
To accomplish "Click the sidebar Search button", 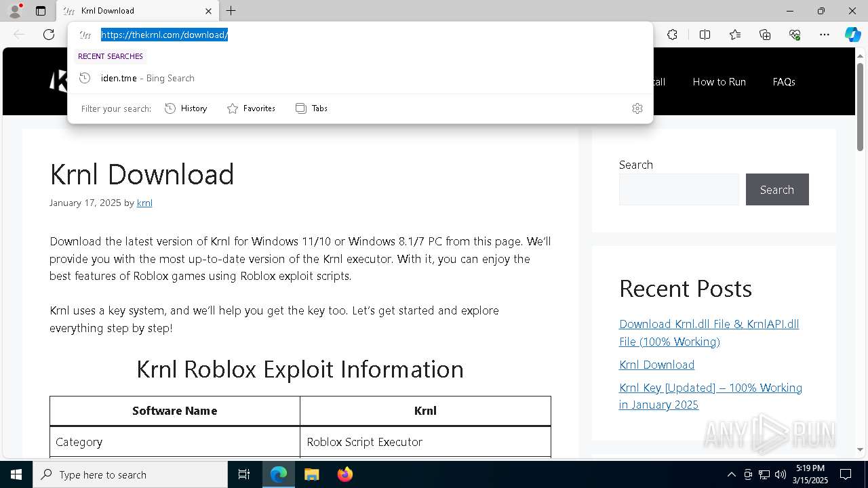I will tap(777, 189).
